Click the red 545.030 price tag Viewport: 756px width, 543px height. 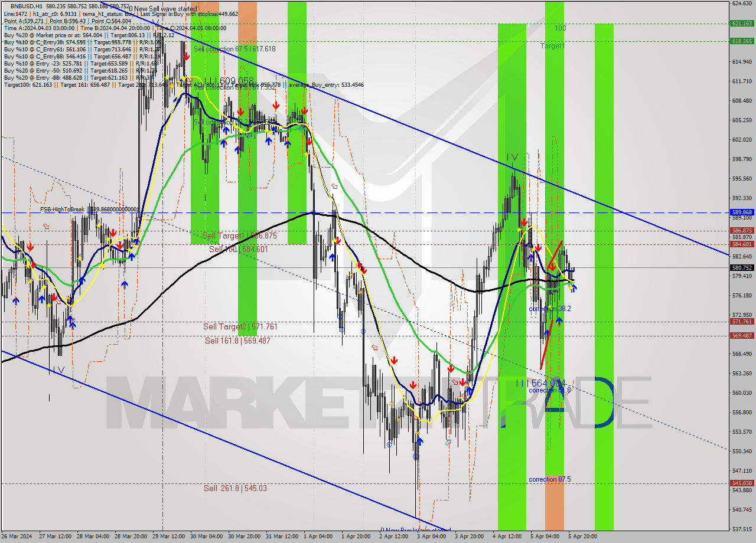(x=742, y=483)
